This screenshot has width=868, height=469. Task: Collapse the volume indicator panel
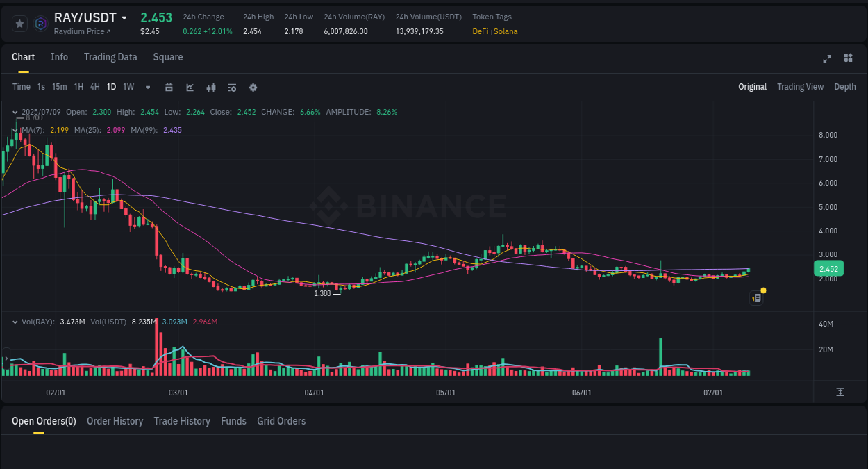pyautogui.click(x=15, y=322)
